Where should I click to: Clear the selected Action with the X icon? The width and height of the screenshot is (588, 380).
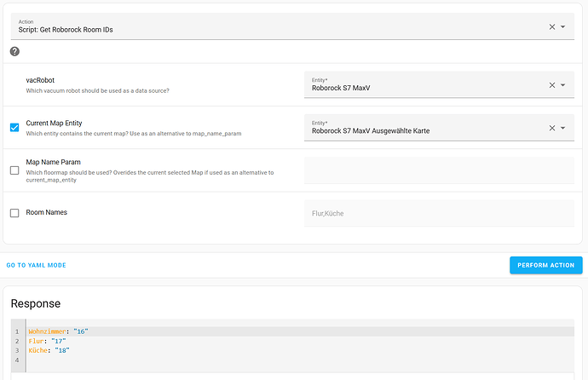pyautogui.click(x=551, y=26)
